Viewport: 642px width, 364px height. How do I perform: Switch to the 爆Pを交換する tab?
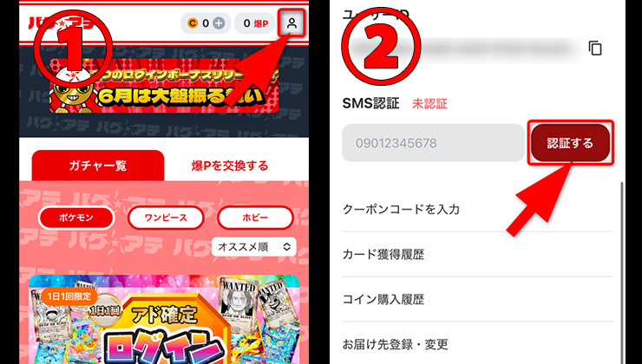(x=230, y=166)
